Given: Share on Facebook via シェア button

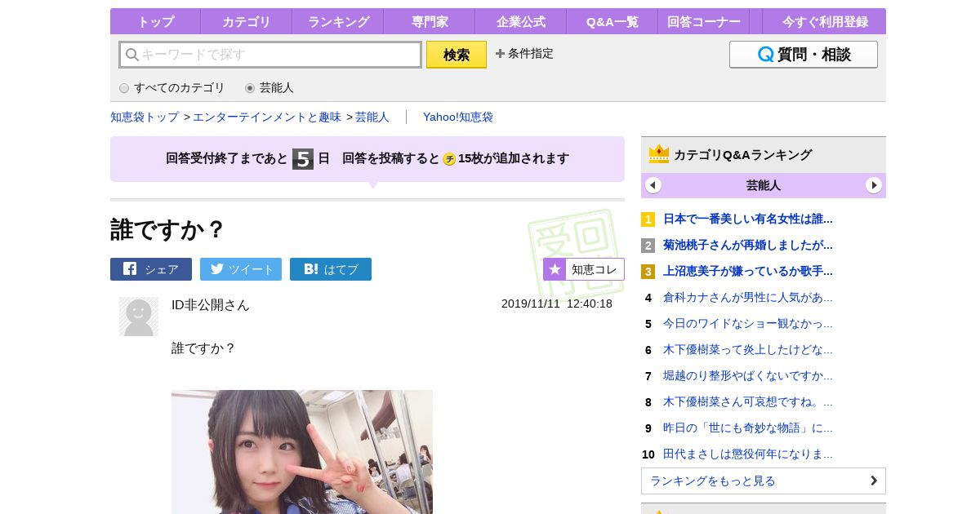Looking at the screenshot, I should pos(151,269).
